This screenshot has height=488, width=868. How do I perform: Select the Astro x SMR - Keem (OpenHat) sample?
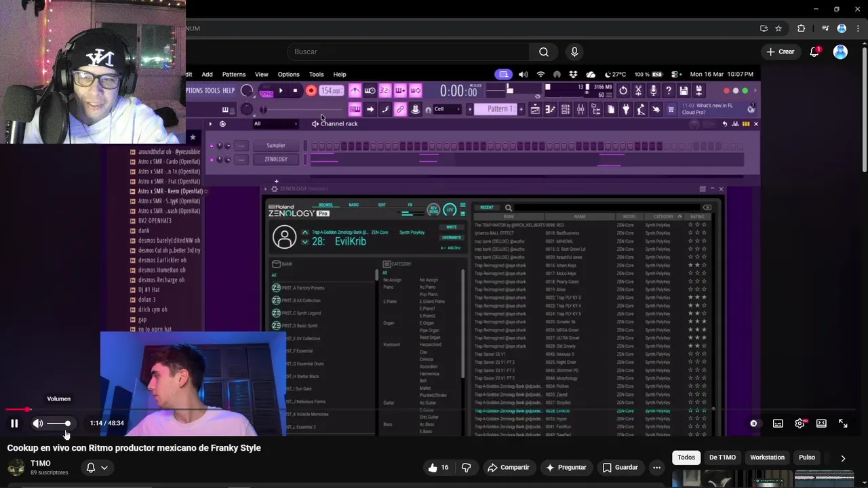pos(169,192)
